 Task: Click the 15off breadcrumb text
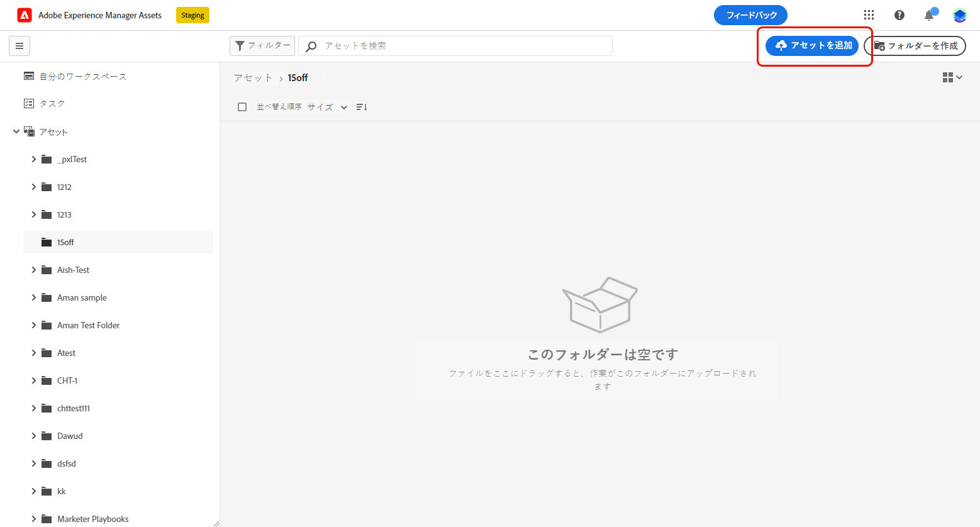[x=298, y=78]
